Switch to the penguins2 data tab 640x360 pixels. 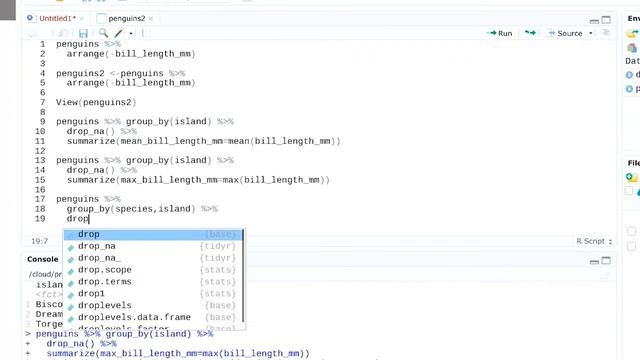click(126, 18)
